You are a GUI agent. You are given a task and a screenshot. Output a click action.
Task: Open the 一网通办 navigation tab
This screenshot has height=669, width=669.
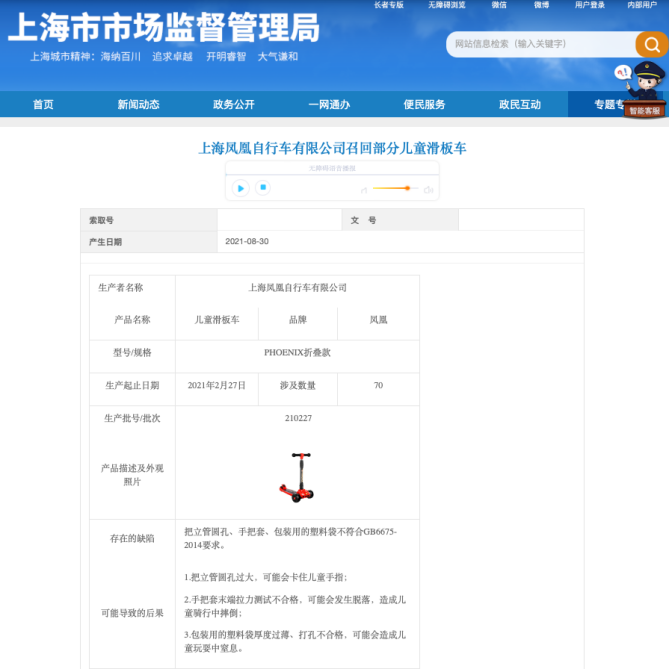(x=329, y=104)
